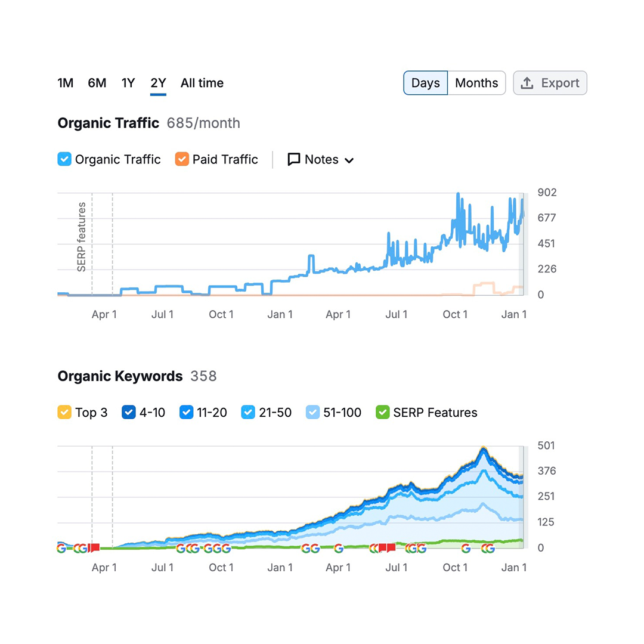Select the 6M time range
644x644 pixels.
coord(97,83)
